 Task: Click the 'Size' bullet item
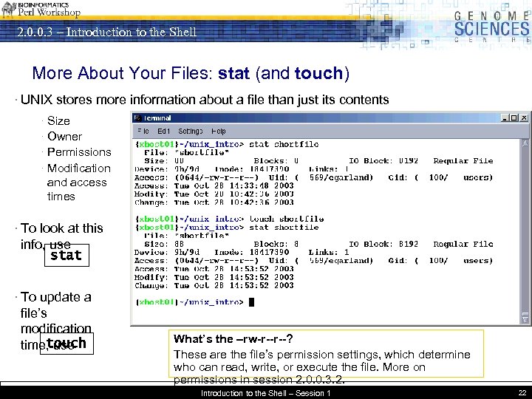click(58, 120)
